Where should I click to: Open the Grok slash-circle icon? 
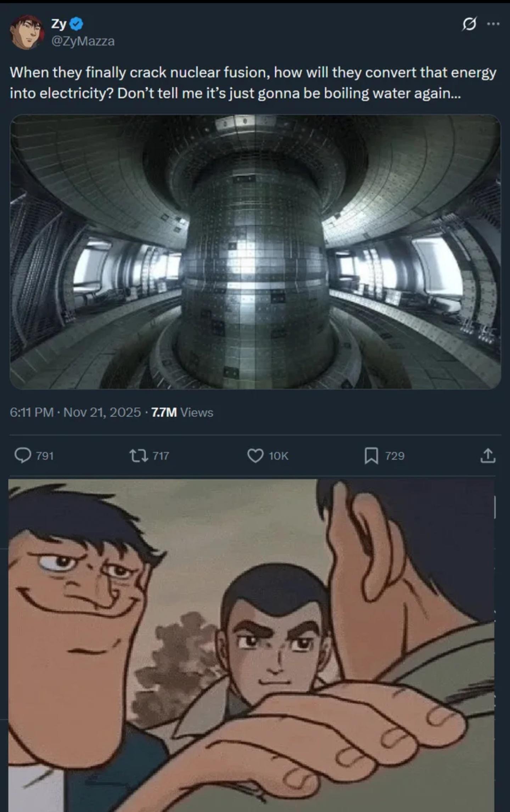469,24
